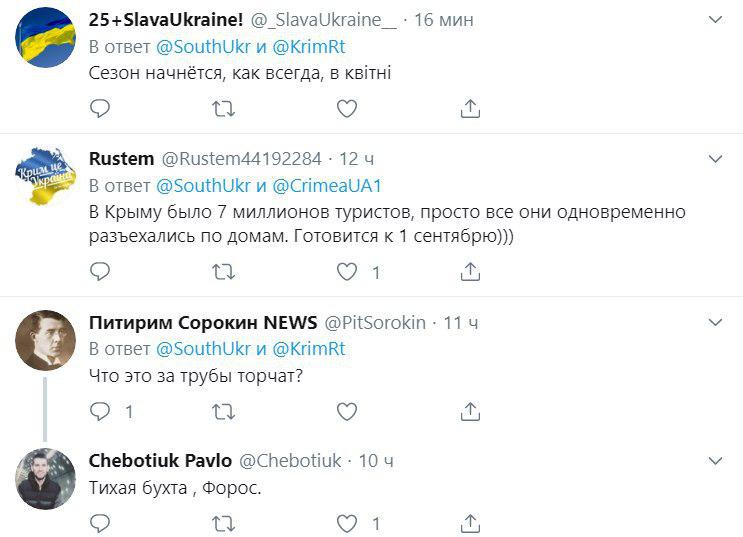Like the 25+SlavaUkraine! tweet
743x537 pixels.
pyautogui.click(x=346, y=108)
